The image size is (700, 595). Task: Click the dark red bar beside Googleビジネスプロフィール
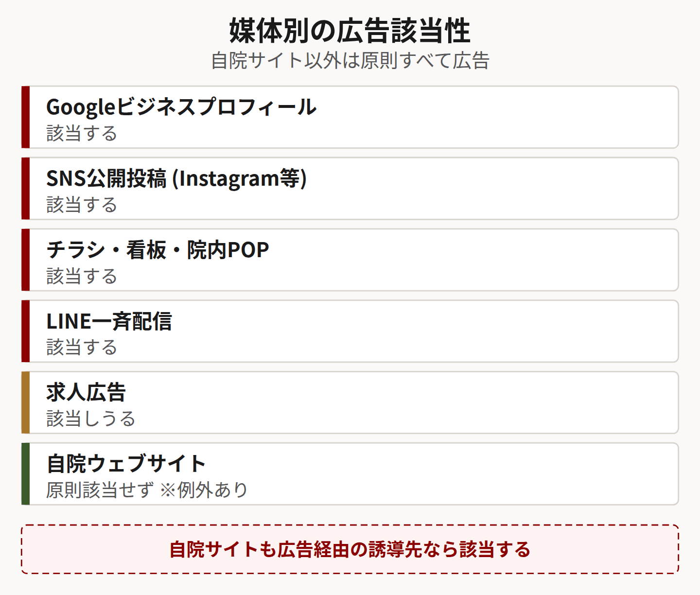[25, 117]
